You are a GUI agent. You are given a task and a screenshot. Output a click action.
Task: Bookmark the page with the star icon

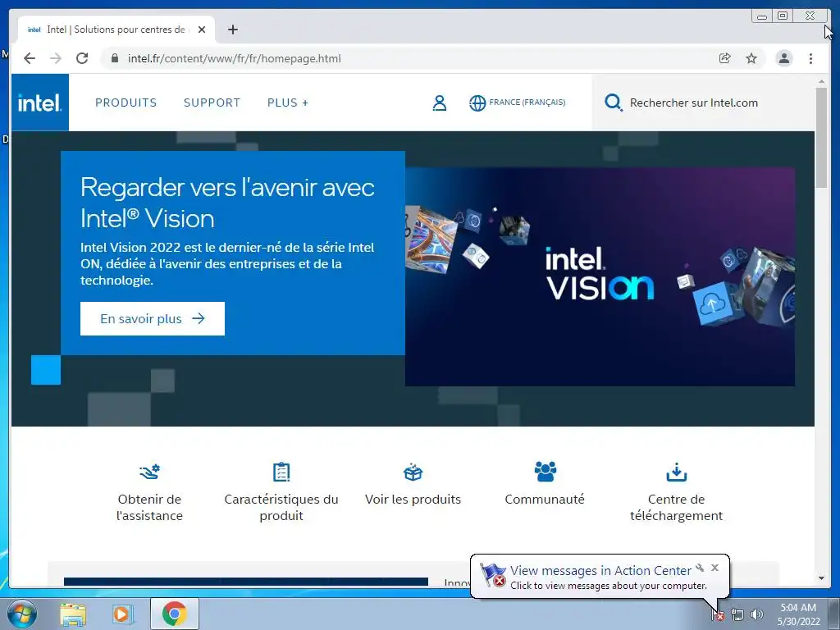click(751, 58)
